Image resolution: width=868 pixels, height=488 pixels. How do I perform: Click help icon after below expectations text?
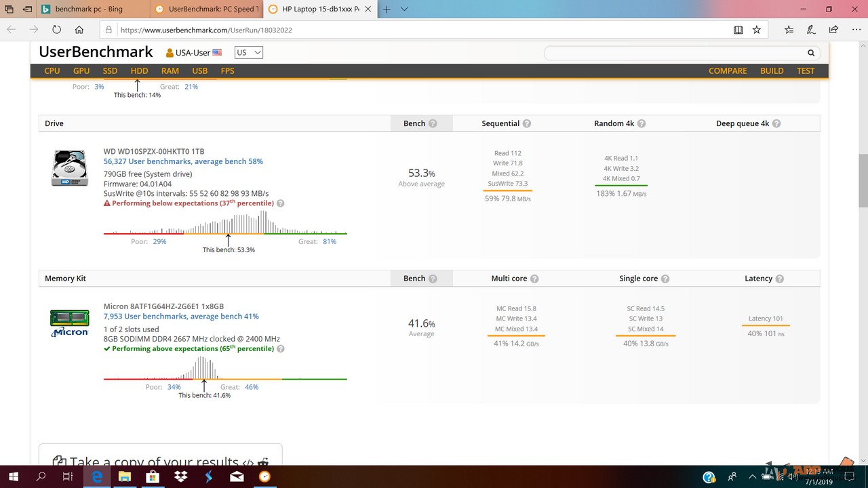pos(281,203)
